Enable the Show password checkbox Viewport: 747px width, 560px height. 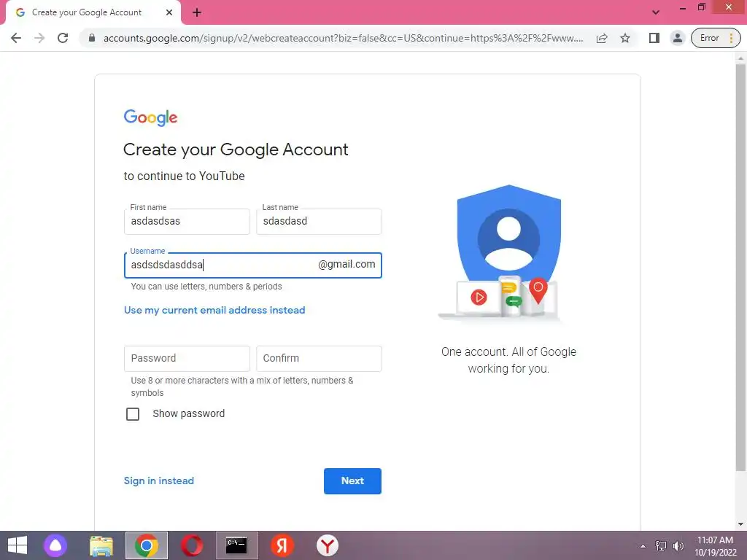point(133,414)
